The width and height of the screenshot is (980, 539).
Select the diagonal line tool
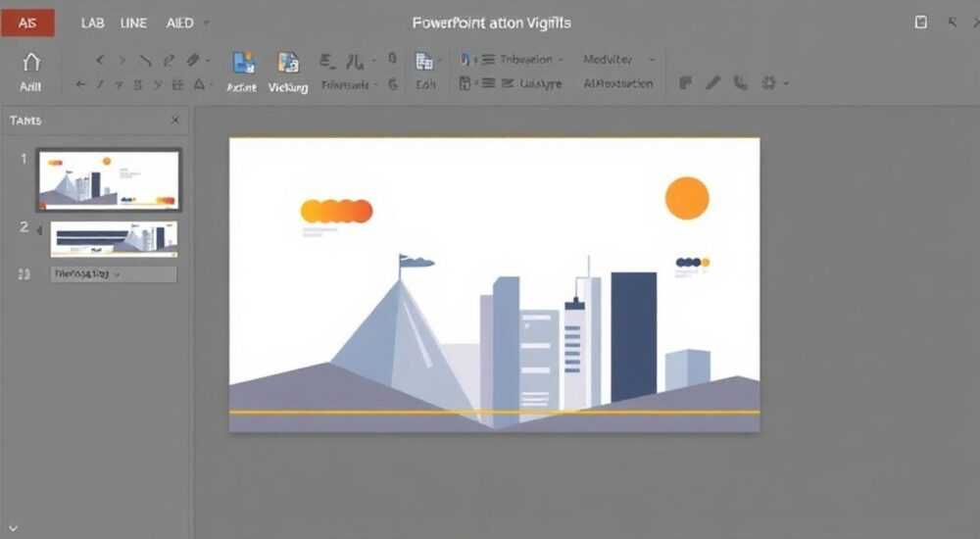(145, 60)
